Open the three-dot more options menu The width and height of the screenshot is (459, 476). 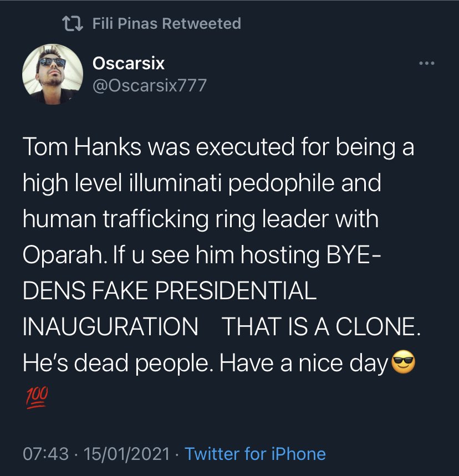click(x=426, y=64)
